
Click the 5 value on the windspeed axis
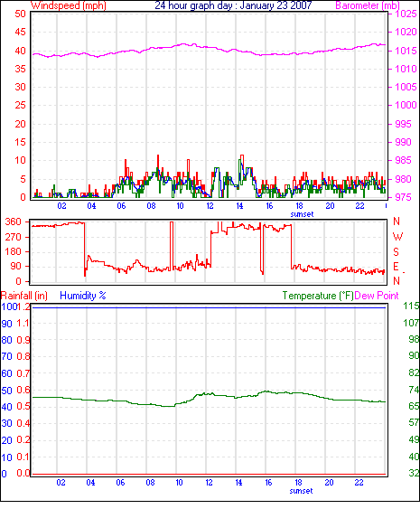tap(23, 179)
